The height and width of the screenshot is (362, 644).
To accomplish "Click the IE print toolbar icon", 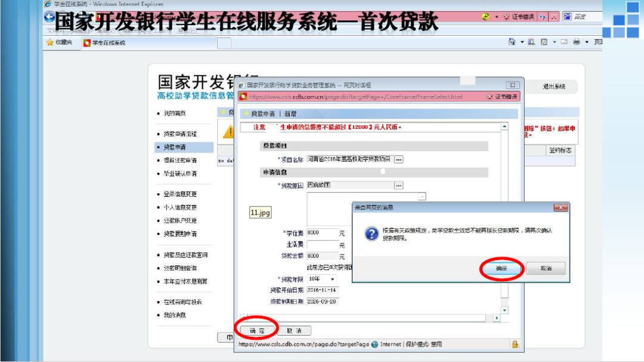I will (577, 42).
